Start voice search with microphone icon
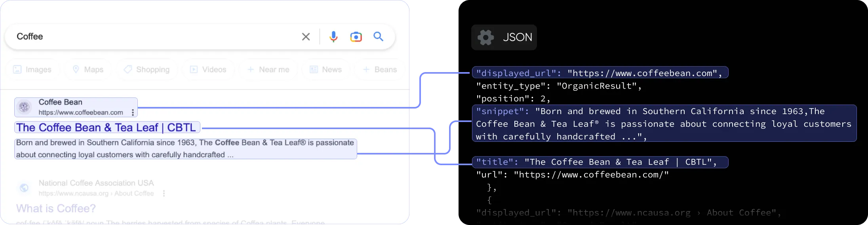The image size is (868, 225). [x=333, y=37]
